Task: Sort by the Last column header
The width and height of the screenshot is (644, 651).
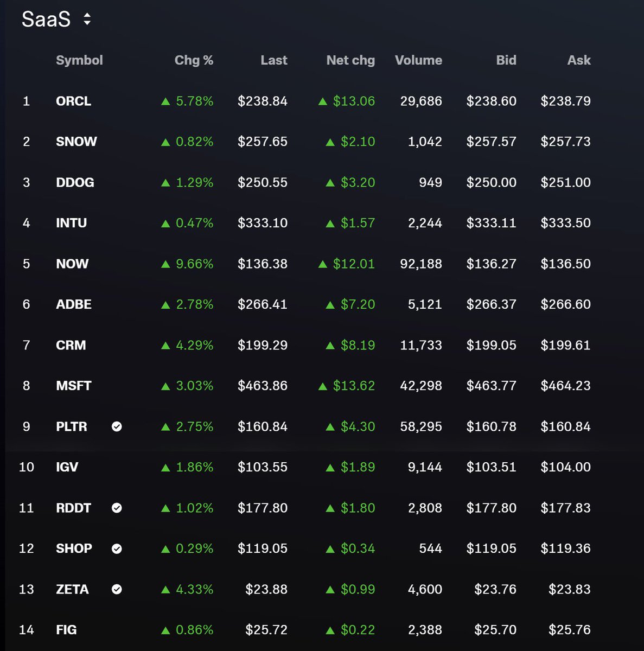Action: pos(274,60)
